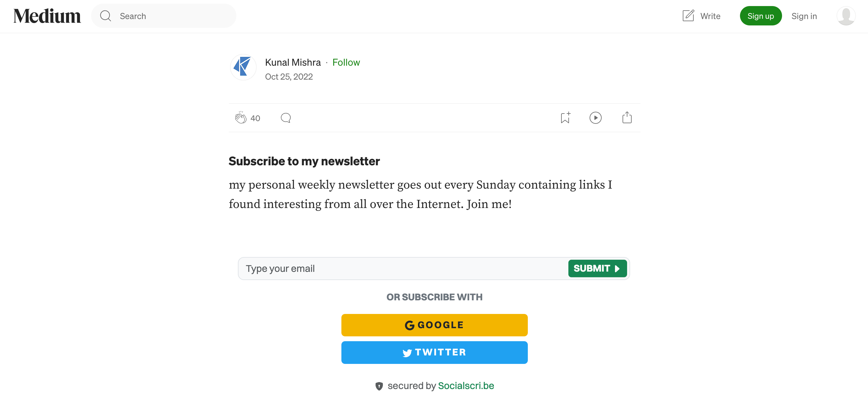The width and height of the screenshot is (868, 419).
Task: Click the audio play button icon
Action: (595, 117)
